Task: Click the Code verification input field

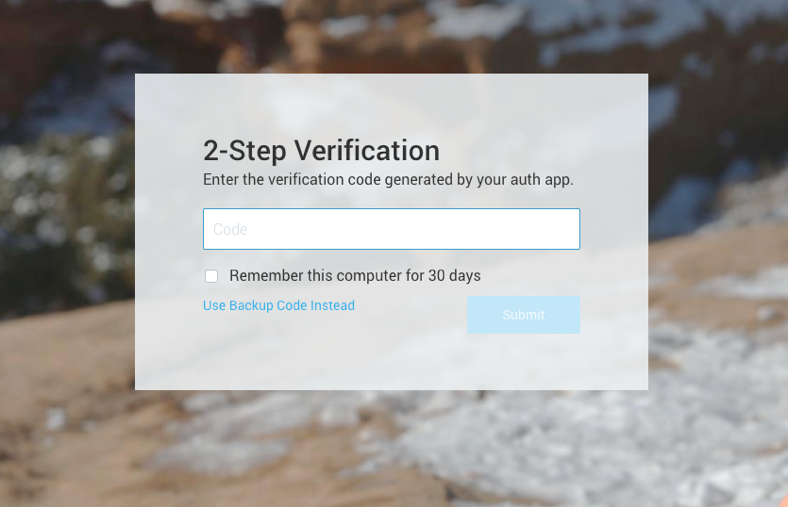Action: [x=391, y=229]
